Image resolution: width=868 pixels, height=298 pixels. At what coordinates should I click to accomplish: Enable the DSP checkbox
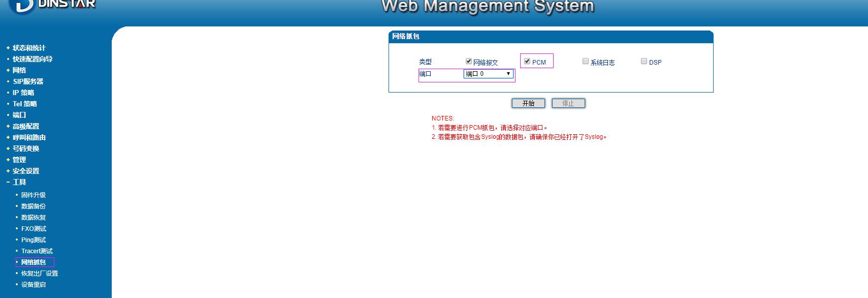click(644, 61)
